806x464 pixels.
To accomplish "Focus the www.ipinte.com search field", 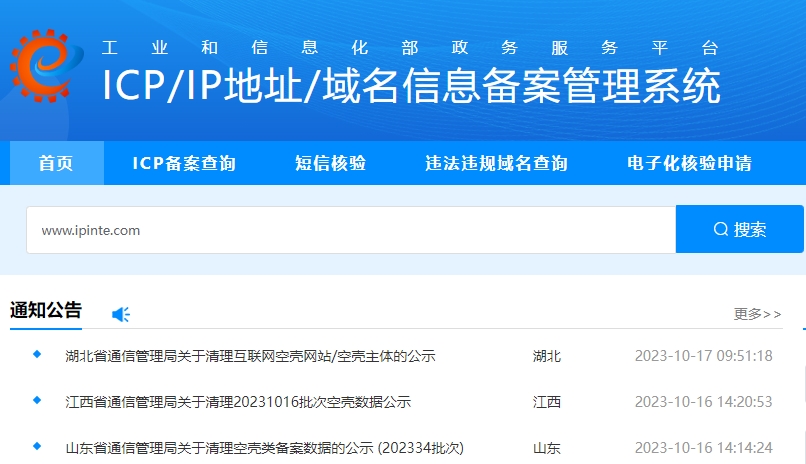I will pyautogui.click(x=350, y=230).
